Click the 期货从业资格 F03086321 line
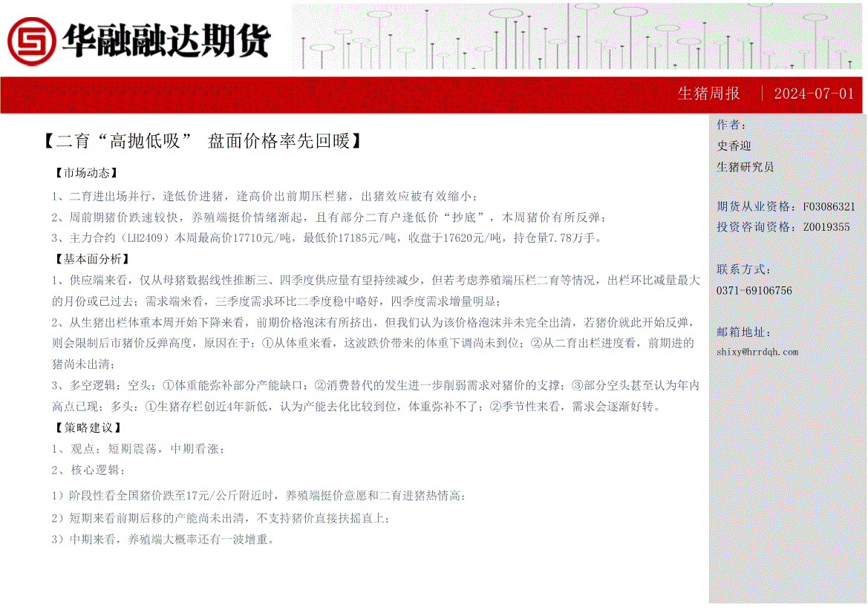868x613 pixels. coord(786,206)
